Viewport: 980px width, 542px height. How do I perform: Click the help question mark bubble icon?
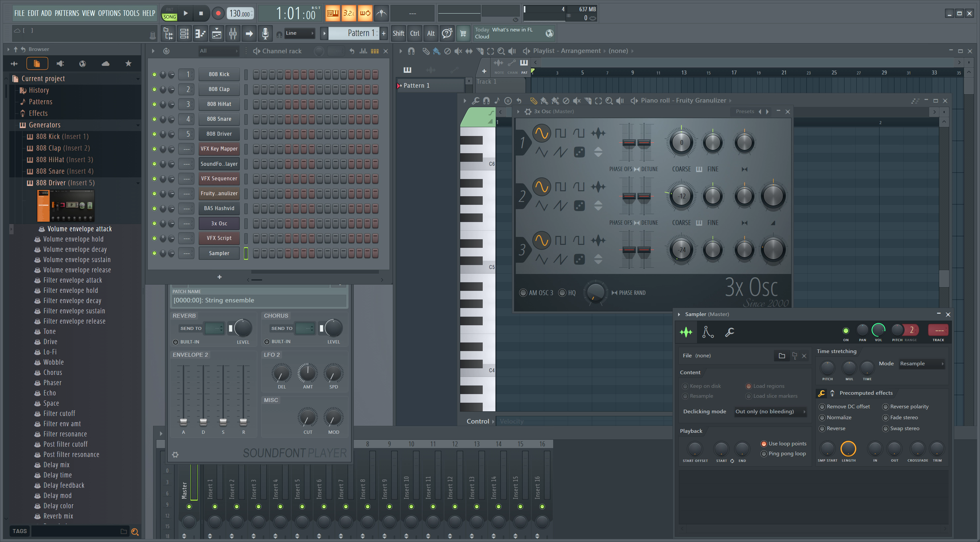coord(447,33)
